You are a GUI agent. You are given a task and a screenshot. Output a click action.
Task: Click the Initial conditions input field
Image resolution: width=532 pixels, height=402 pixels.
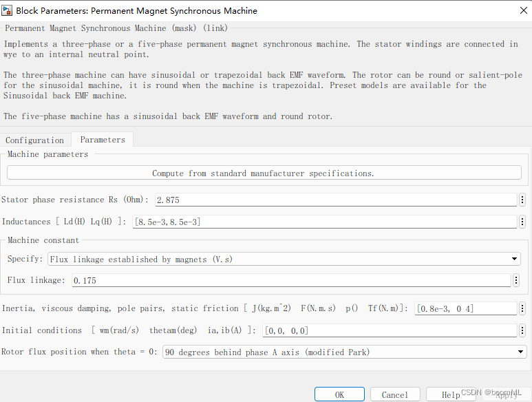[390, 330]
